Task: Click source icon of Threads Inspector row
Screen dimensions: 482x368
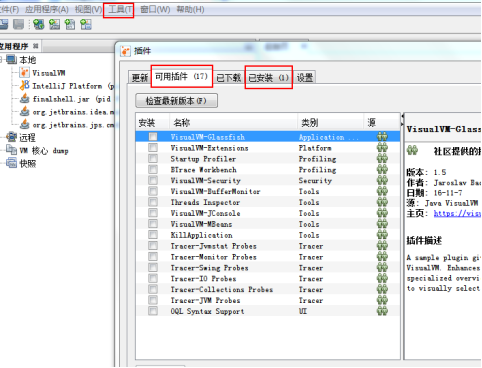Action: [x=382, y=202]
